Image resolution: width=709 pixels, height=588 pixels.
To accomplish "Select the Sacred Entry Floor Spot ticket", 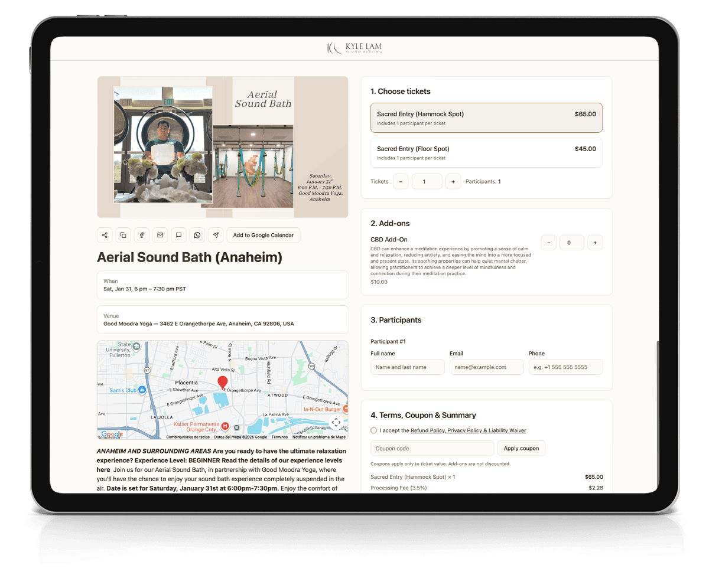I will 486,153.
